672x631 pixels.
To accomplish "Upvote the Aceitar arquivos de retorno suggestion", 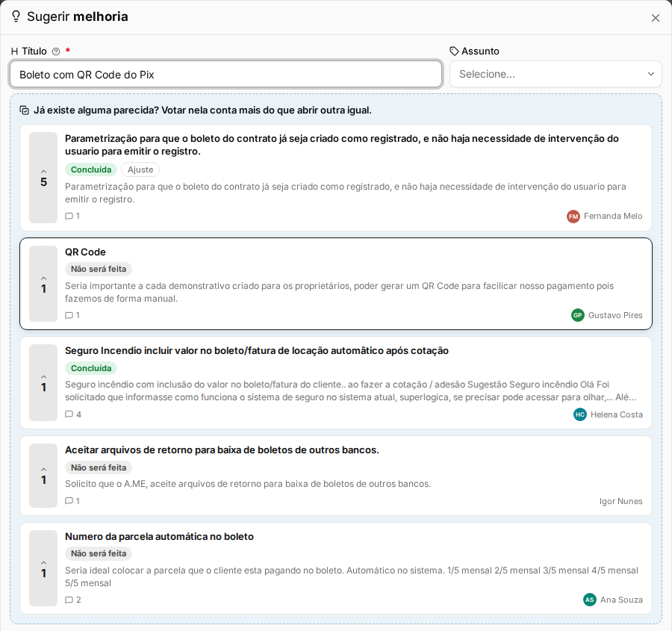I will 43,476.
